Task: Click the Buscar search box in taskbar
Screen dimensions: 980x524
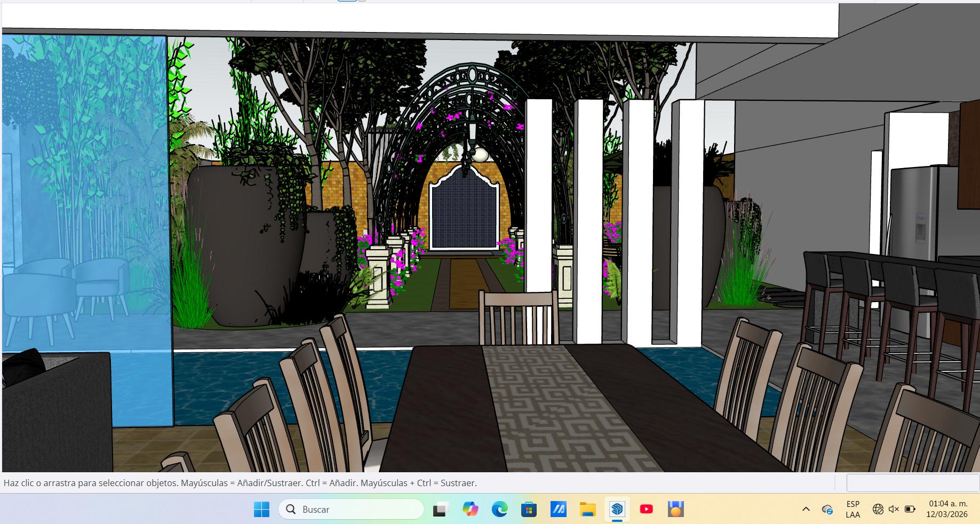Action: [x=351, y=510]
